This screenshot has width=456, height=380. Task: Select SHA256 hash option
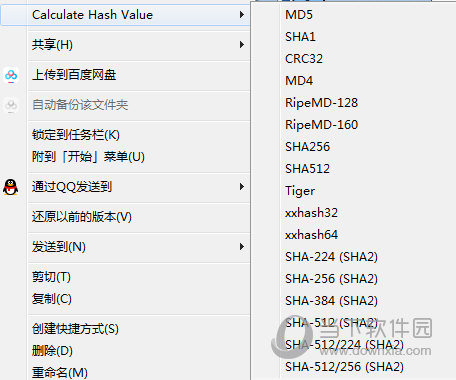pos(353,147)
